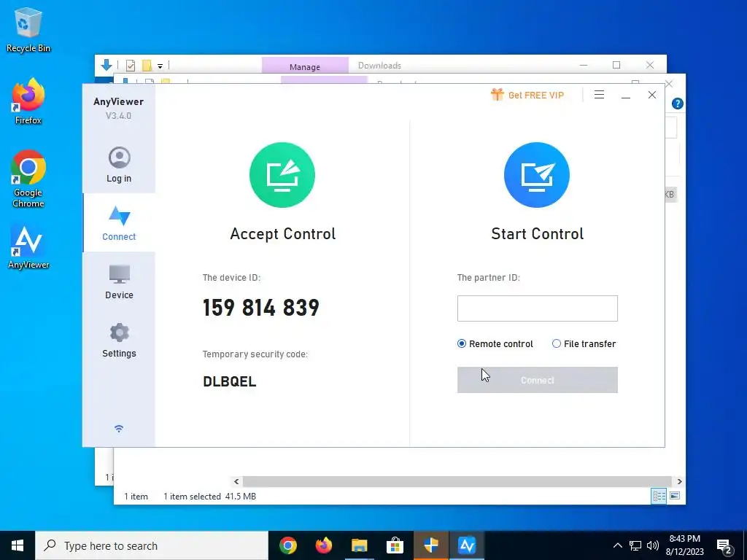Open the Log in profile icon

point(119,157)
